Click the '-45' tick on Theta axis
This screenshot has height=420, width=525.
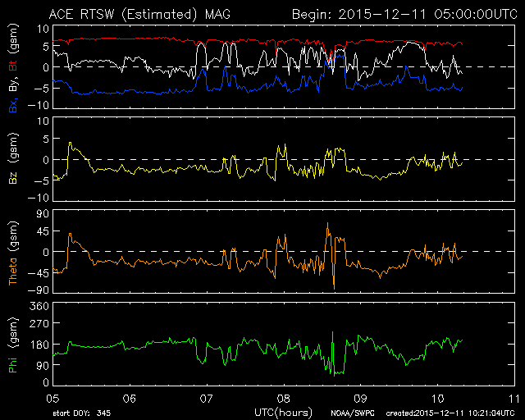pyautogui.click(x=39, y=273)
